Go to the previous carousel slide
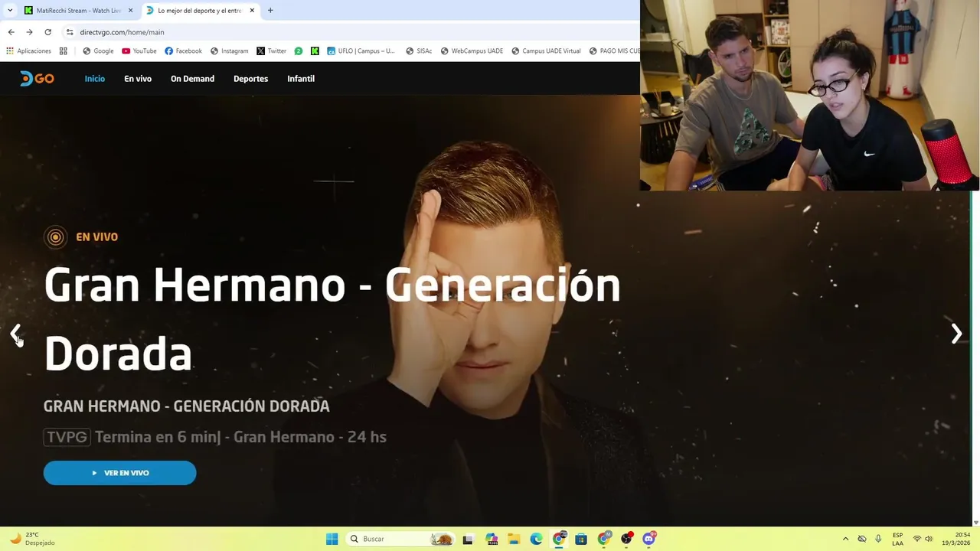This screenshot has height=551, width=980. [15, 334]
